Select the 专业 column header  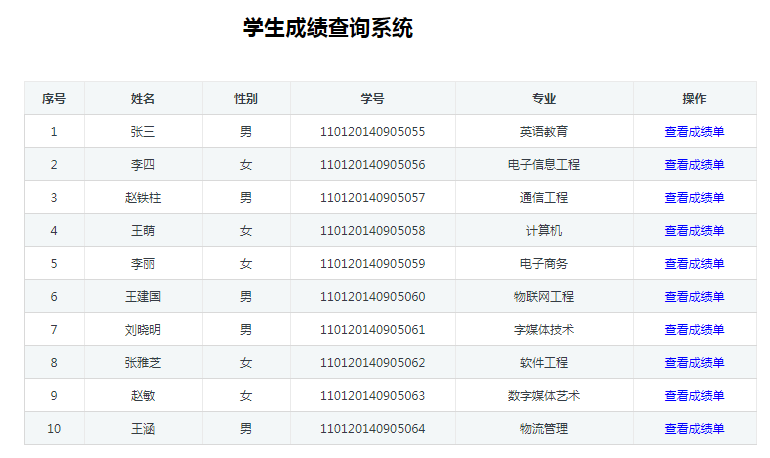544,99
